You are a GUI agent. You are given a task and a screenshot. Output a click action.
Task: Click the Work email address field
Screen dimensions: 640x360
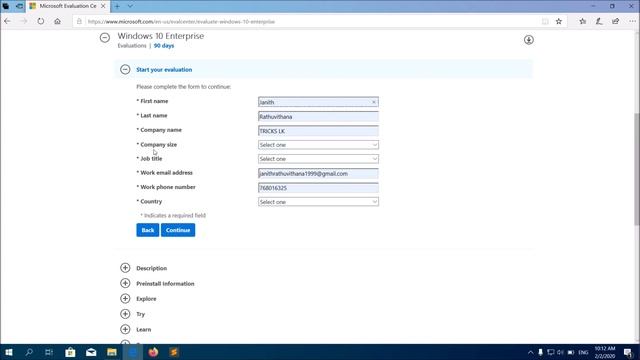(x=318, y=173)
